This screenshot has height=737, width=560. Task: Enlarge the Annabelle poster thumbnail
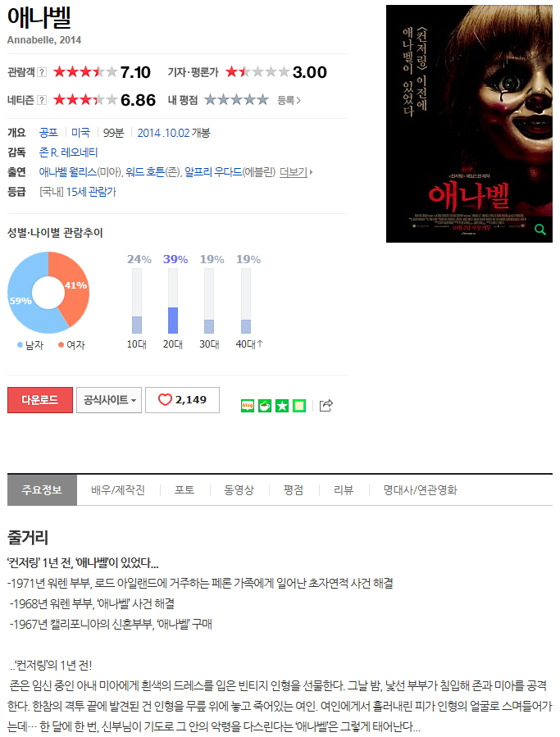469,124
